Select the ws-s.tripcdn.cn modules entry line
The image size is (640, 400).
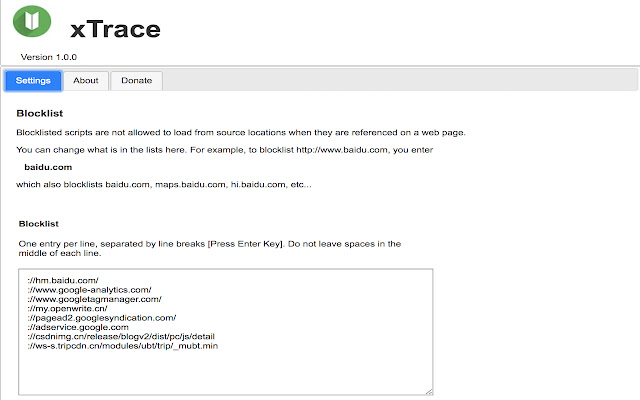[x=122, y=346]
